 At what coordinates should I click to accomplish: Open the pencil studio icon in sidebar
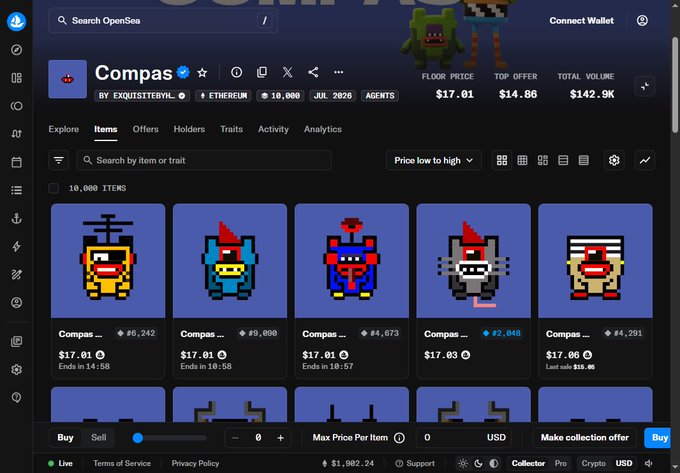click(x=16, y=274)
